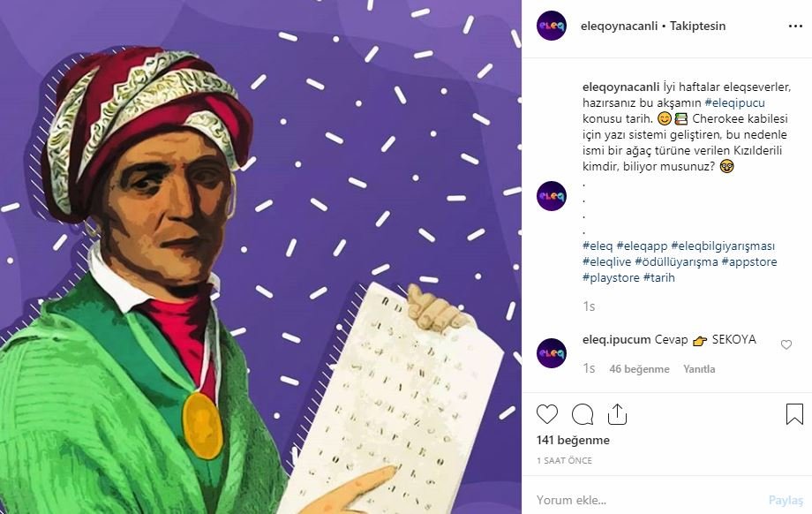The width and height of the screenshot is (812, 514).
Task: View the 46 beğenme comment likes
Action: click(640, 369)
